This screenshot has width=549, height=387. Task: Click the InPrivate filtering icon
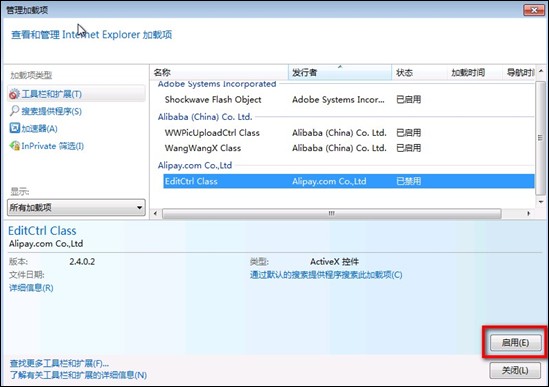point(15,146)
